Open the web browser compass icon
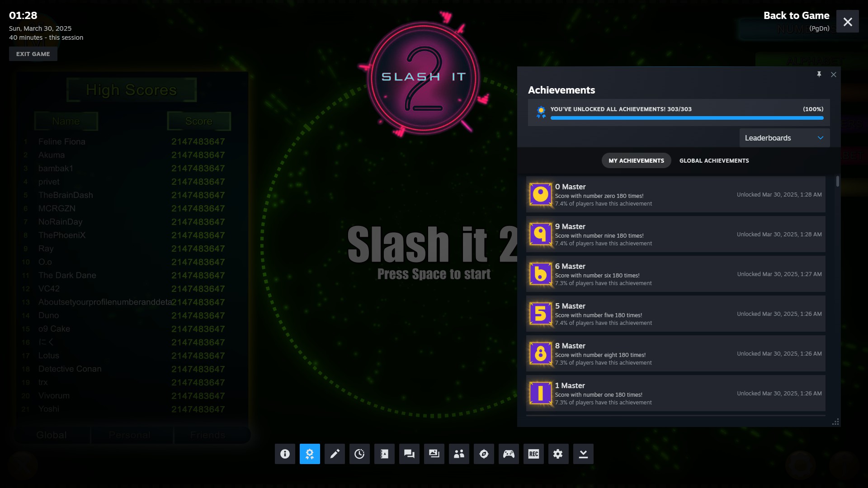 click(x=484, y=454)
